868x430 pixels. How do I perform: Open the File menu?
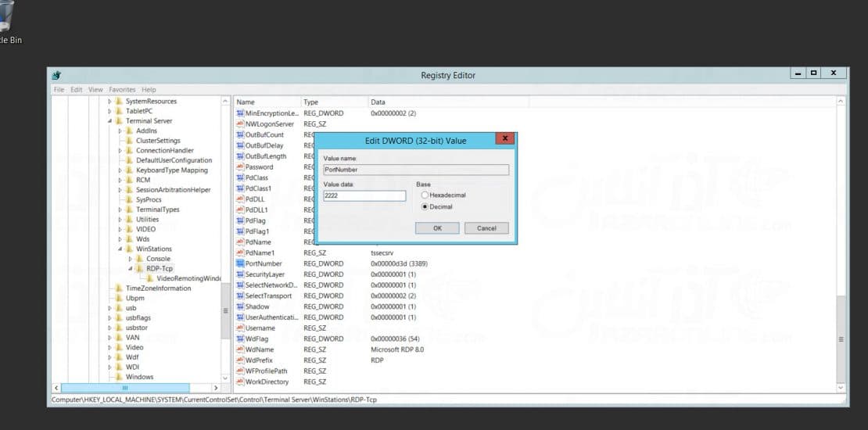click(x=59, y=90)
